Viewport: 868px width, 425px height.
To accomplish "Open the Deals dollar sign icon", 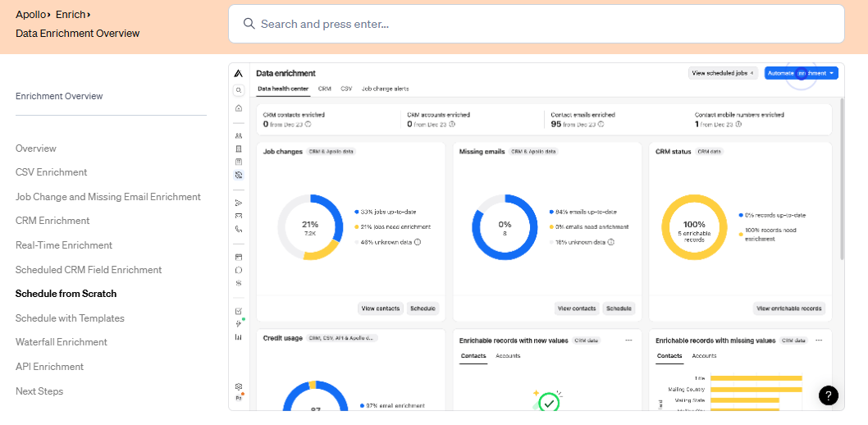I will click(x=239, y=283).
